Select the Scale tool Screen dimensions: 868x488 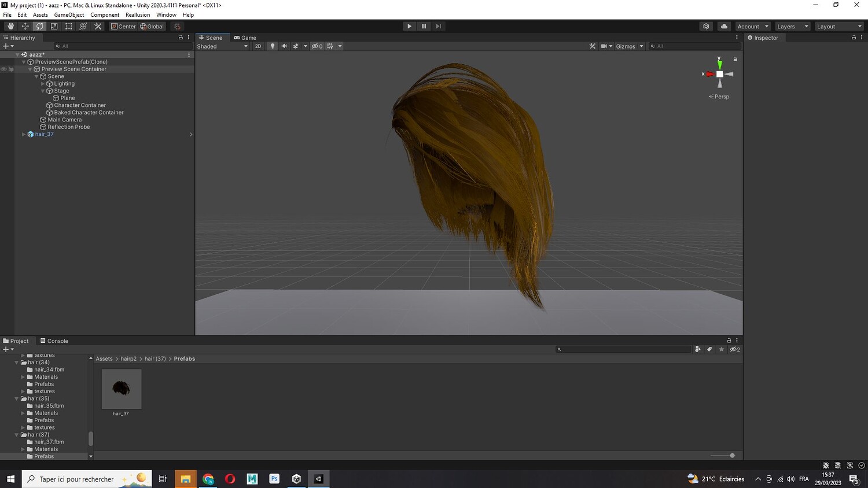pyautogui.click(x=54, y=26)
